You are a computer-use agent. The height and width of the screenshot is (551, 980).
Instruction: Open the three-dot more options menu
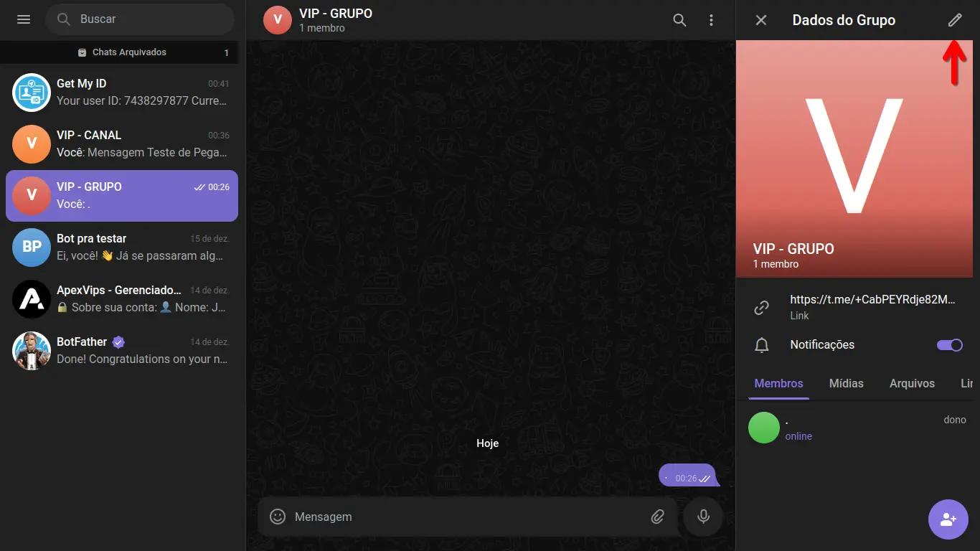(711, 20)
